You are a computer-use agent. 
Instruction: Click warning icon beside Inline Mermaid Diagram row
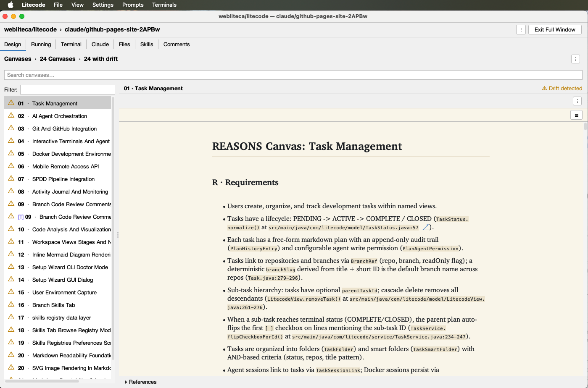[11, 254]
